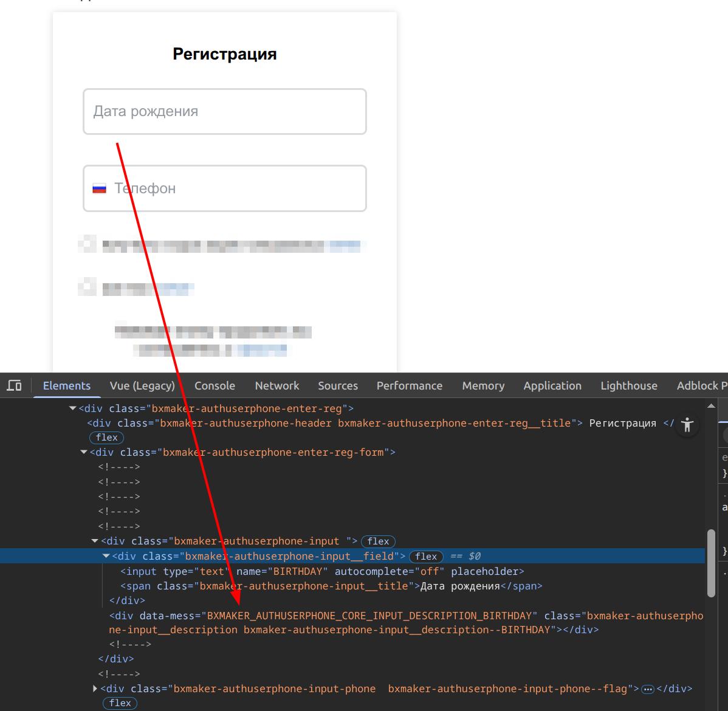The width and height of the screenshot is (728, 711).
Task: Click the Russian flag in the Телефон field
Action: [x=99, y=188]
